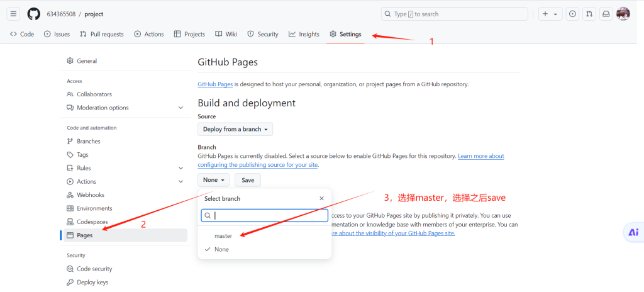Click the branch filter search field

265,215
